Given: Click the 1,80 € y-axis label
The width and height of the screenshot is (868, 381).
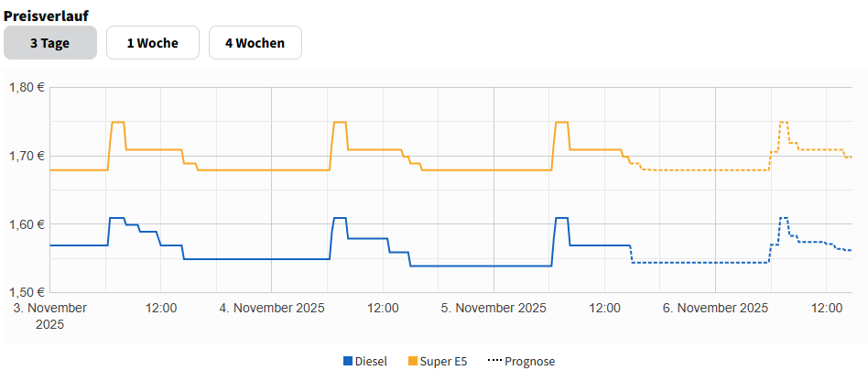Looking at the screenshot, I should click(27, 88).
